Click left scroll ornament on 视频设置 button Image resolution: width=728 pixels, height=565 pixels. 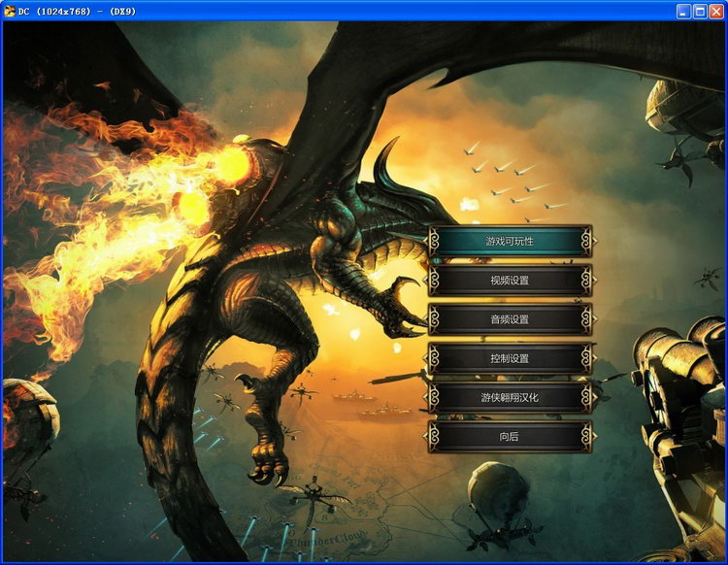(x=434, y=281)
